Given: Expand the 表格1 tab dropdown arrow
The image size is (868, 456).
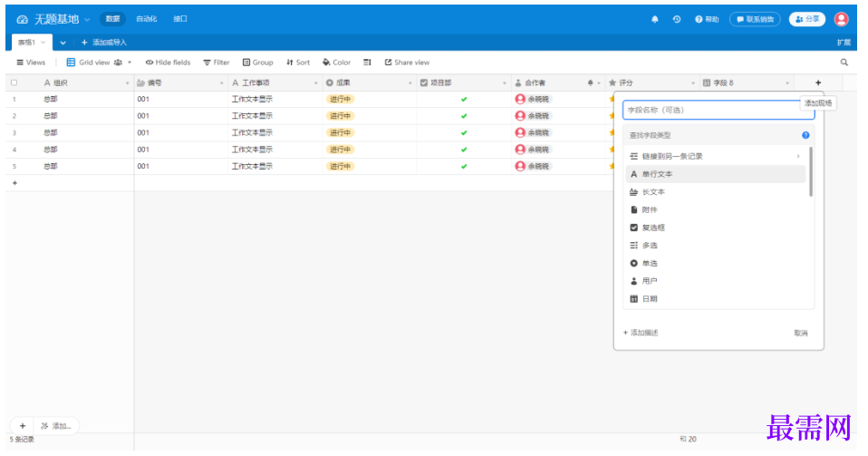Looking at the screenshot, I should click(x=63, y=43).
